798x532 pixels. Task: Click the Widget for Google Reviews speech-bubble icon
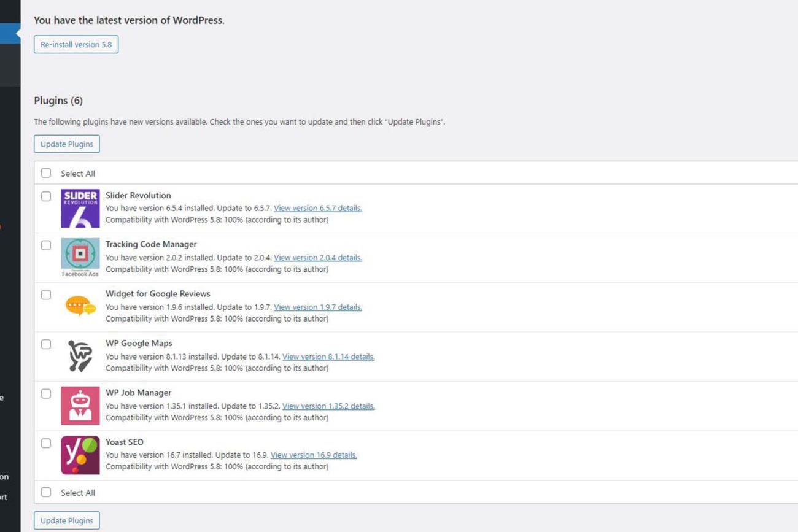point(79,305)
